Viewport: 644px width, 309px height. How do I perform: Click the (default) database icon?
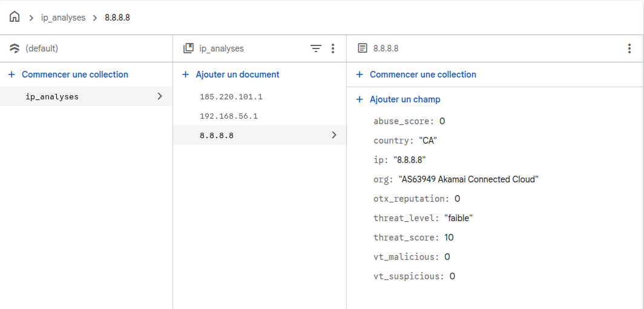pyautogui.click(x=15, y=48)
